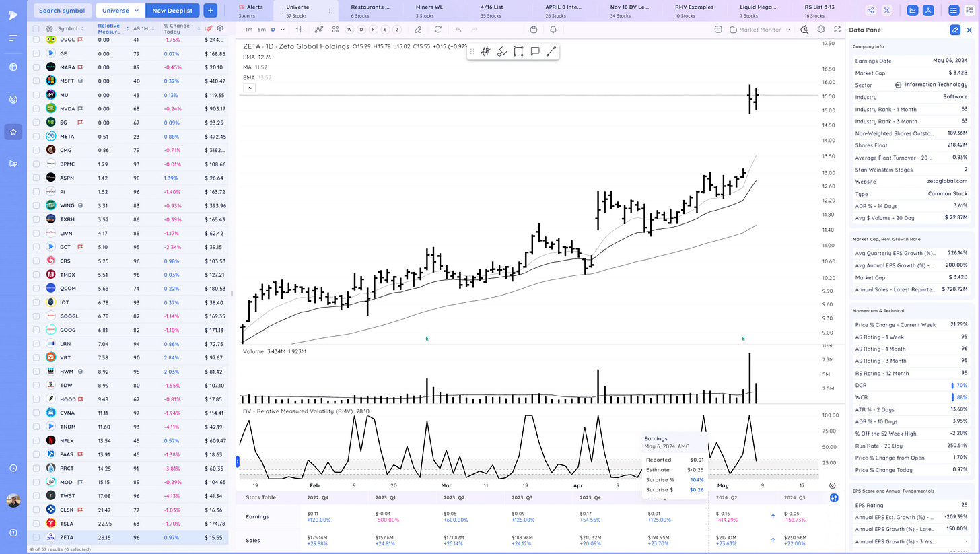Select the 1m timeframe button
Screen dimensions: 980x554
(249, 30)
